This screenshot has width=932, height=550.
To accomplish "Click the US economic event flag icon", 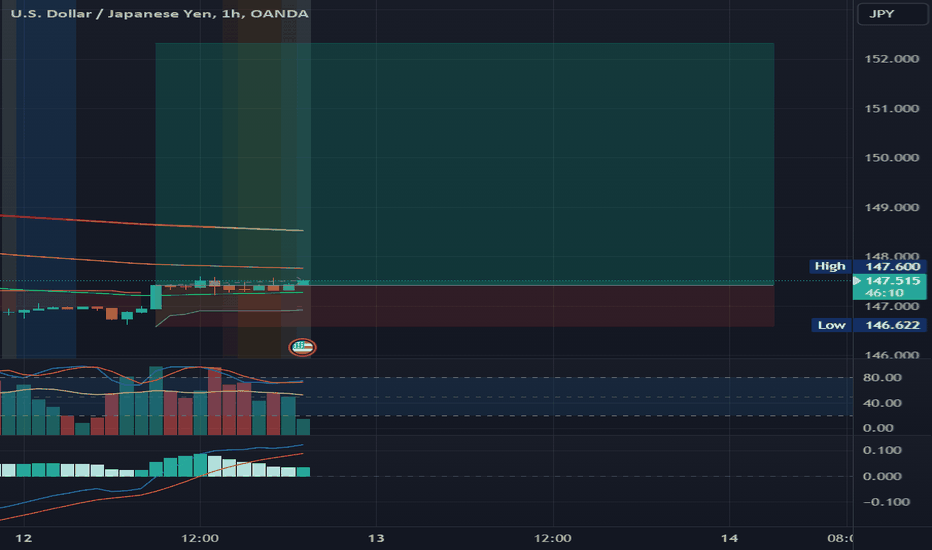I will [x=302, y=347].
